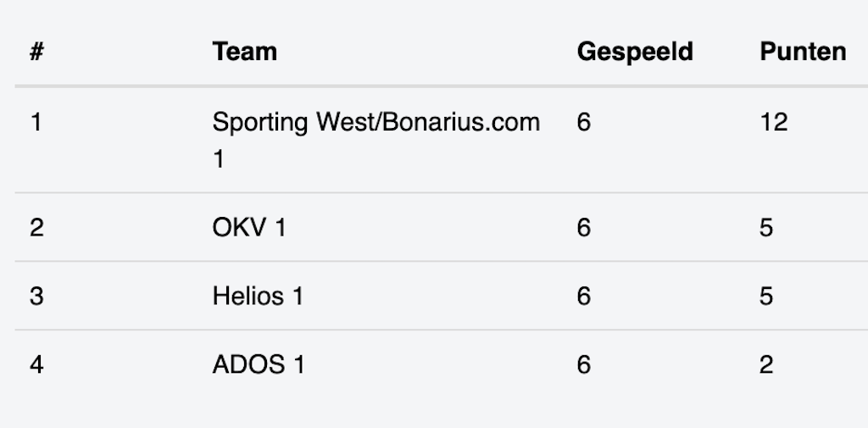The width and height of the screenshot is (868, 428).
Task: Click ADOS 1's points value 2
Action: [x=766, y=365]
